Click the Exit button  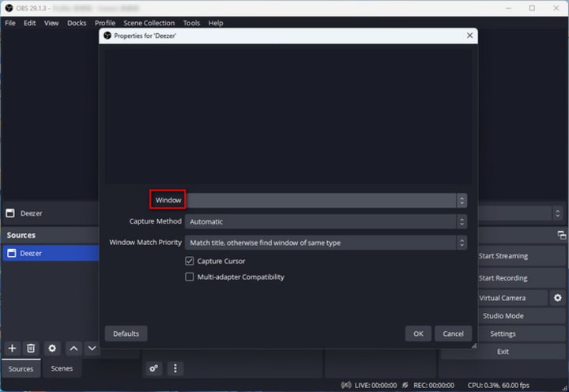[503, 352]
